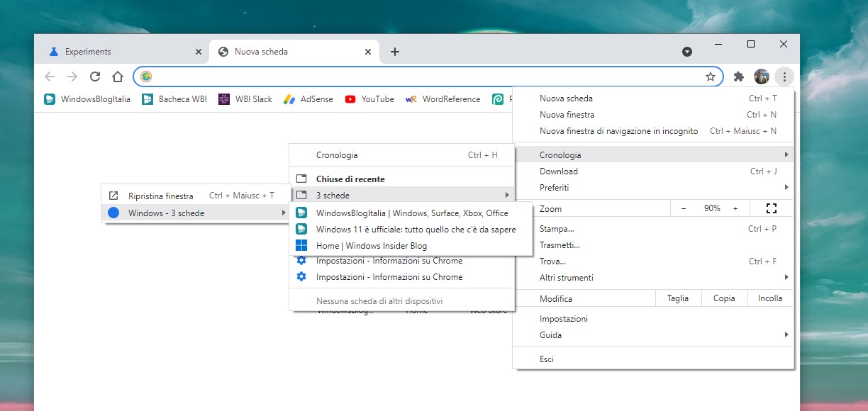The image size is (868, 411).
Task: Select Nuova scheda menu item
Action: point(653,98)
